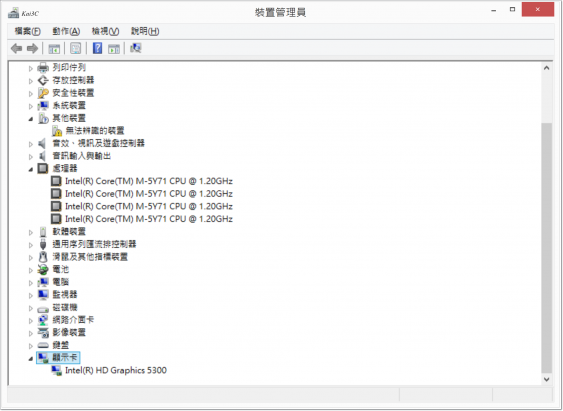This screenshot has height=411, width=563.
Task: Select the first Intel Core M-5Y71 processor
Action: click(149, 181)
